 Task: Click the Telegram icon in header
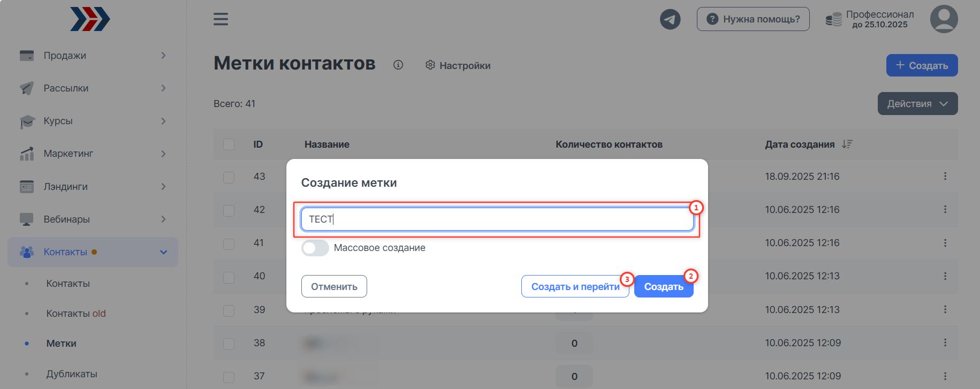670,19
